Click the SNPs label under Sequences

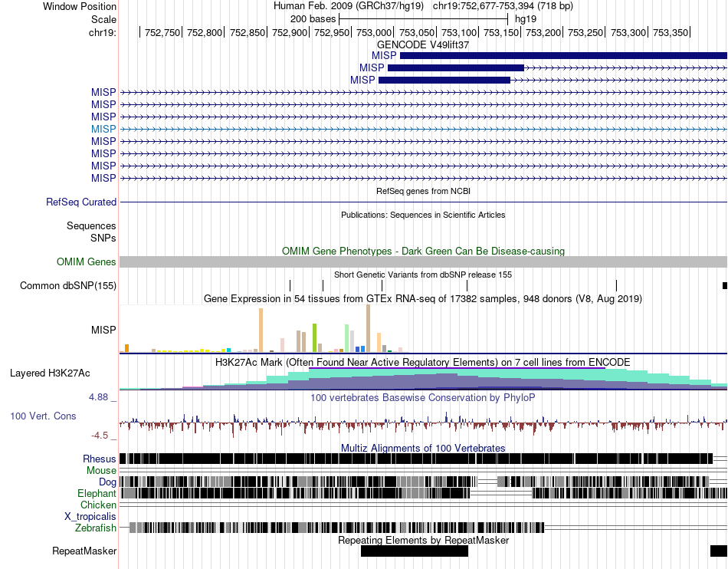click(x=103, y=238)
